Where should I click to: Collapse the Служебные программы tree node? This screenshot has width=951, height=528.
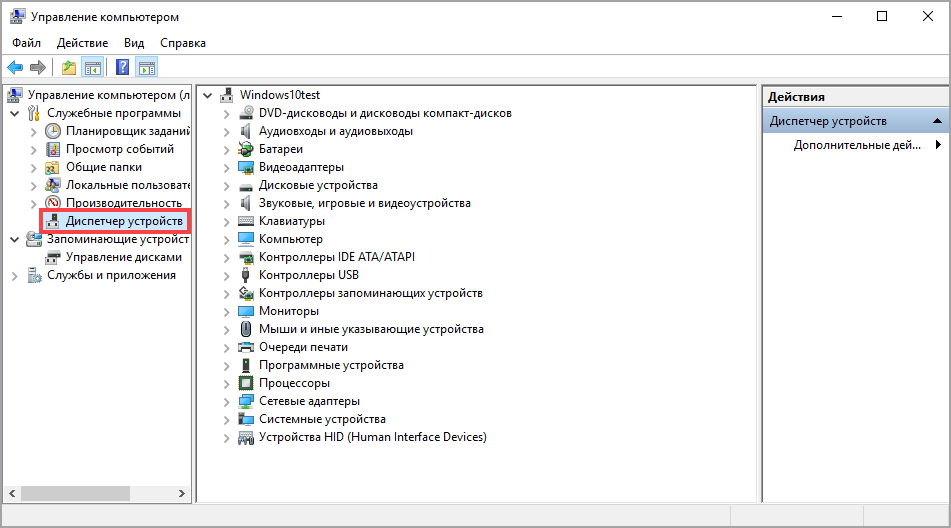click(14, 113)
